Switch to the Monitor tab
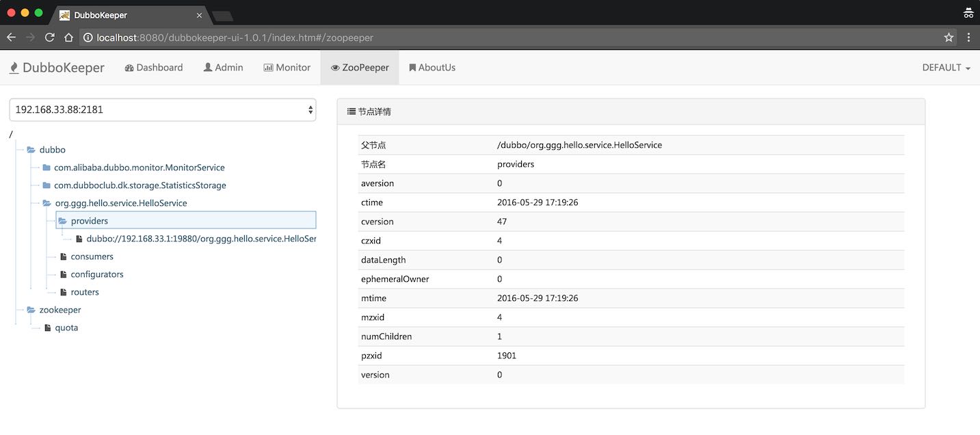This screenshot has height=435, width=980. pyautogui.click(x=287, y=67)
